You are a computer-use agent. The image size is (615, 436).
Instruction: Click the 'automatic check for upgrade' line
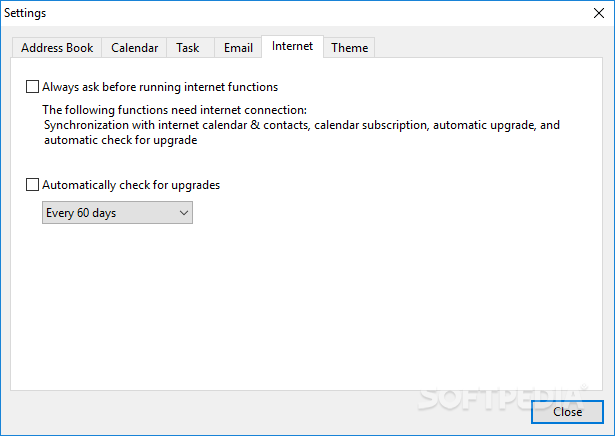[x=120, y=140]
